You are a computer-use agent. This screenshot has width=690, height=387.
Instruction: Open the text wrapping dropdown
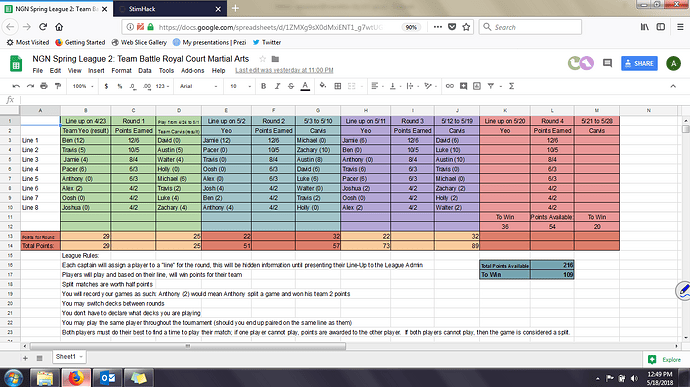pos(412,86)
